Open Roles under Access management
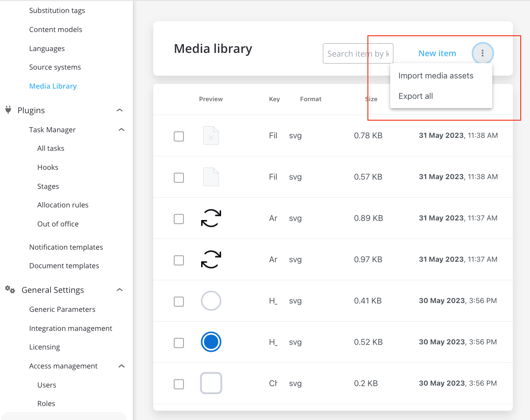The height and width of the screenshot is (420, 530). pyautogui.click(x=46, y=403)
